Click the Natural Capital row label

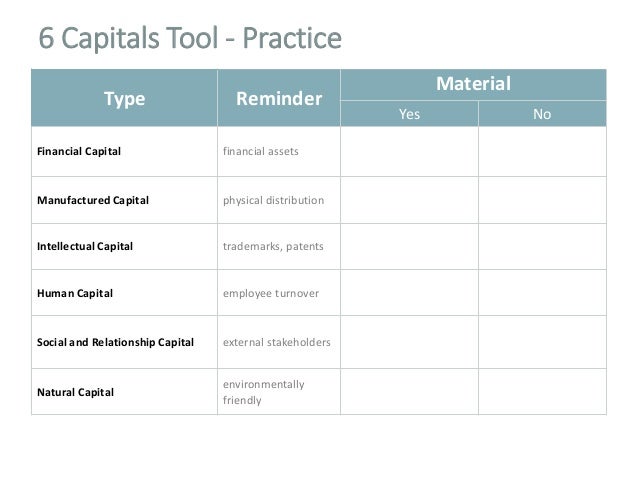75,392
